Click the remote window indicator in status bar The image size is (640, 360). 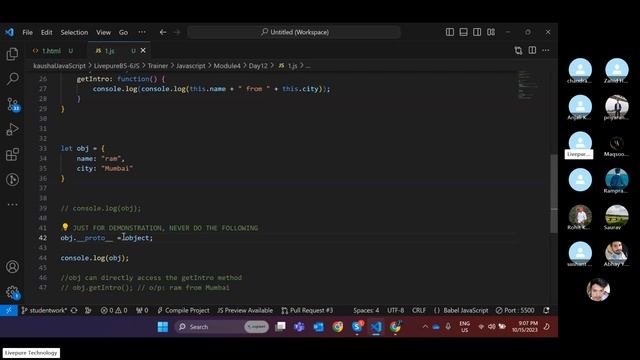click(x=9, y=311)
